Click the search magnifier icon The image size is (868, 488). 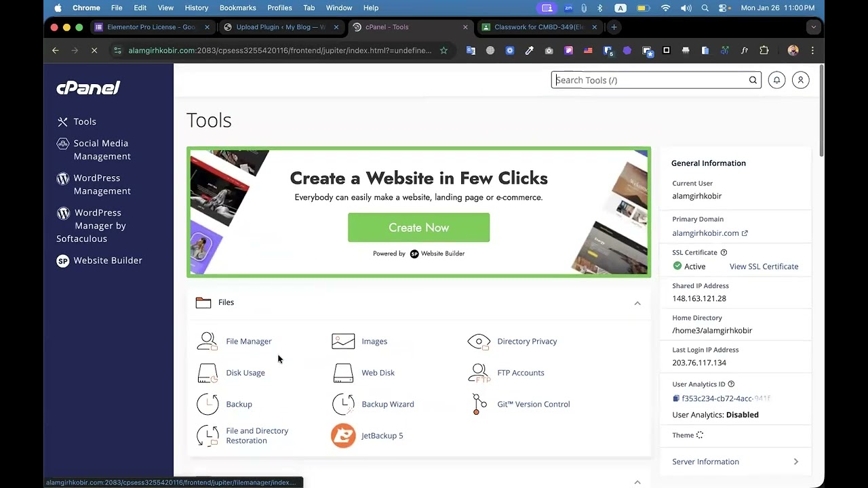(x=753, y=80)
